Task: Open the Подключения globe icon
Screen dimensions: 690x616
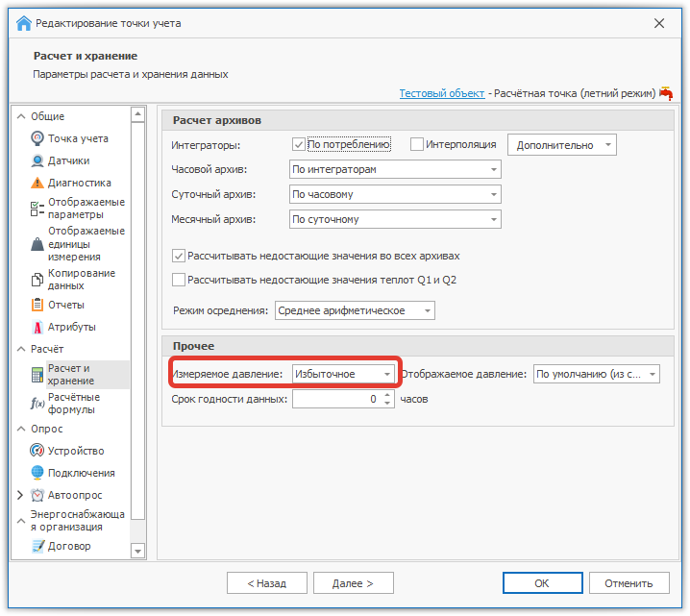Action: coord(37,473)
